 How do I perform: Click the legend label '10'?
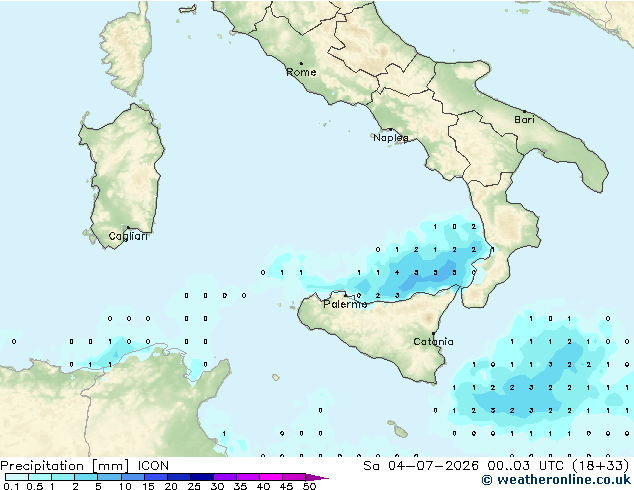tap(125, 486)
